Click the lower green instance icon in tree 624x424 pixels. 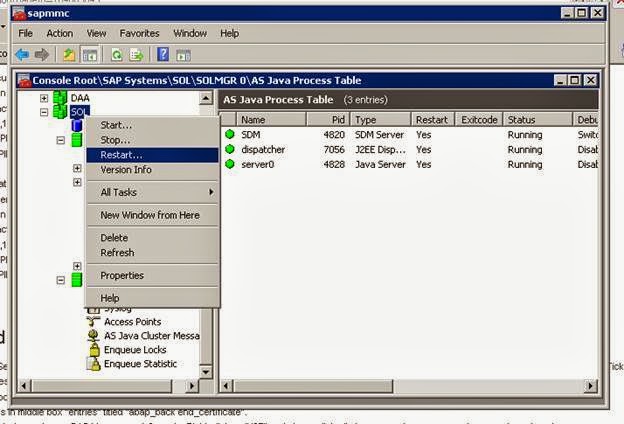[x=77, y=279]
